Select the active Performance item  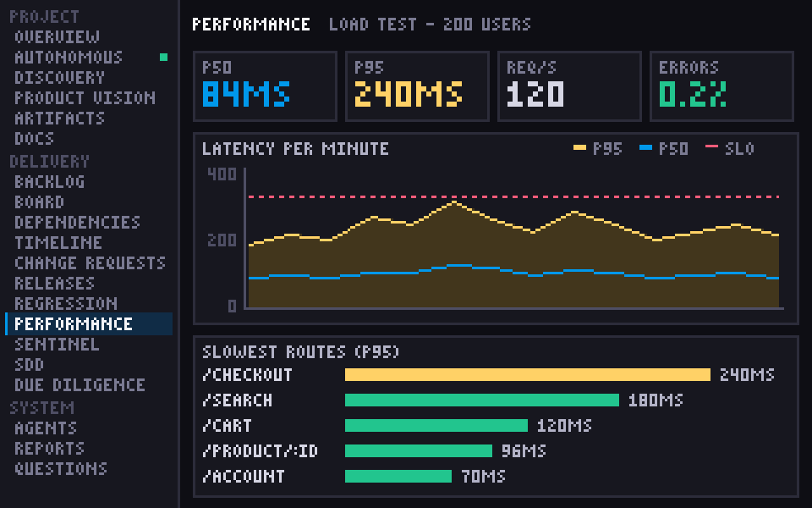pos(89,324)
